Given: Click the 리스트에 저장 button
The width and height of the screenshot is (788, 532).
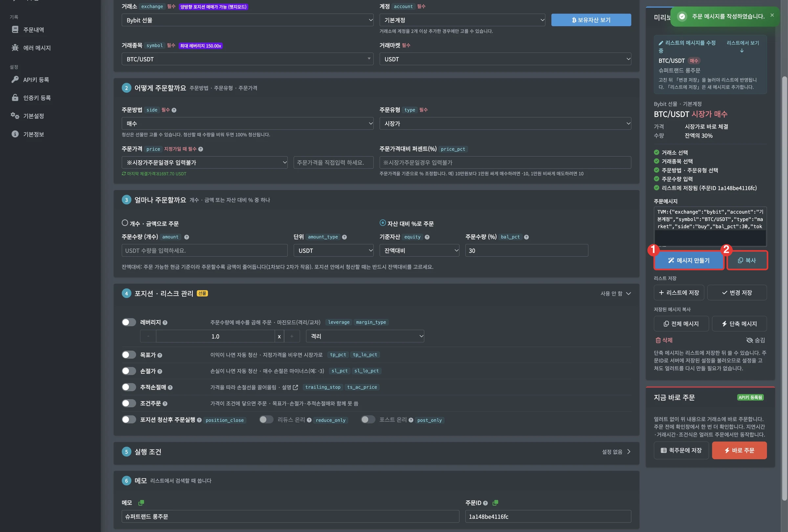Looking at the screenshot, I should [679, 293].
